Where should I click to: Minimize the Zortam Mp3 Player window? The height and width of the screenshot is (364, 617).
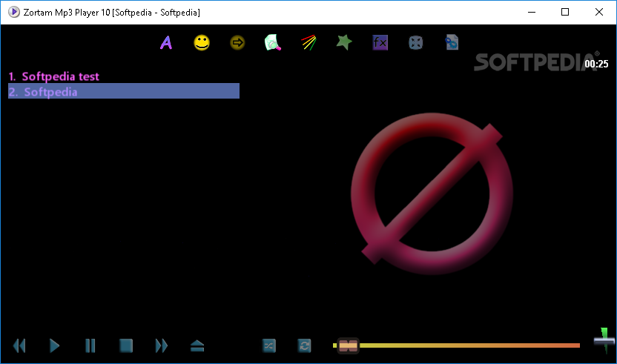(532, 12)
